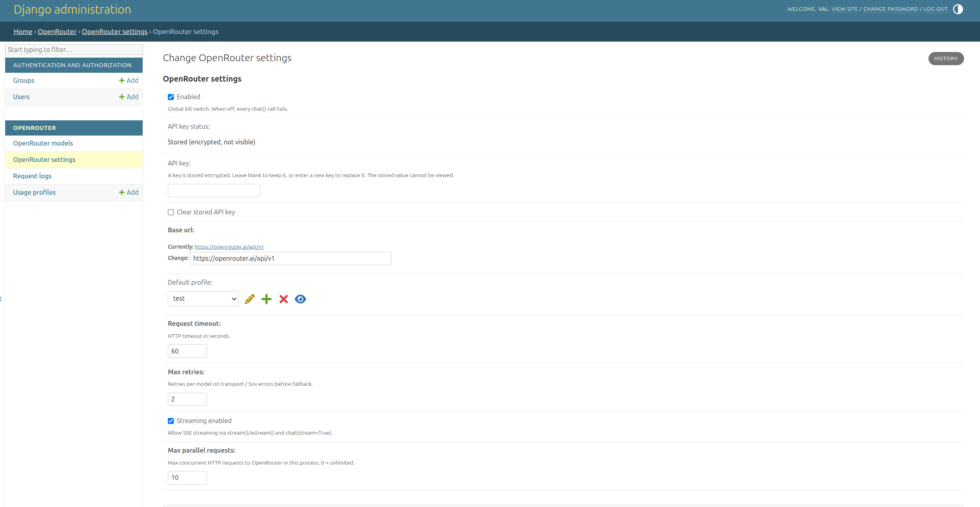The height and width of the screenshot is (507, 980).
Task: Add a new user via plus Add
Action: click(x=129, y=97)
